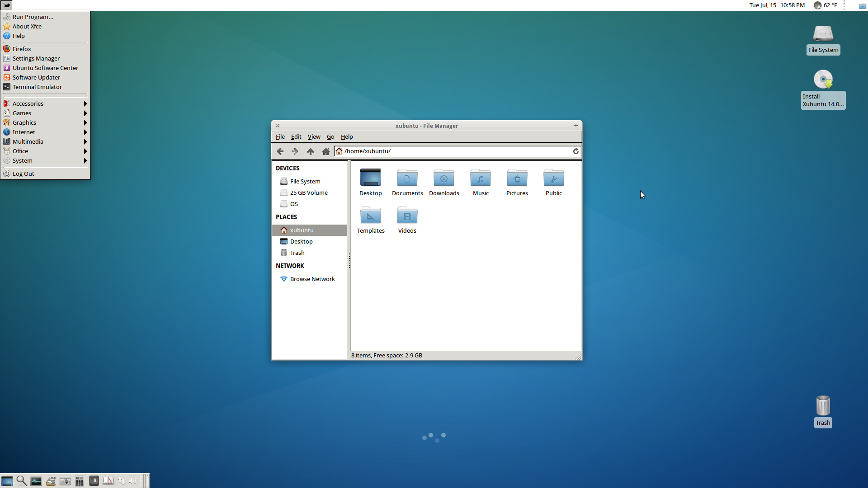Go up to parent folder
Image resolution: width=868 pixels, height=488 pixels.
click(310, 151)
